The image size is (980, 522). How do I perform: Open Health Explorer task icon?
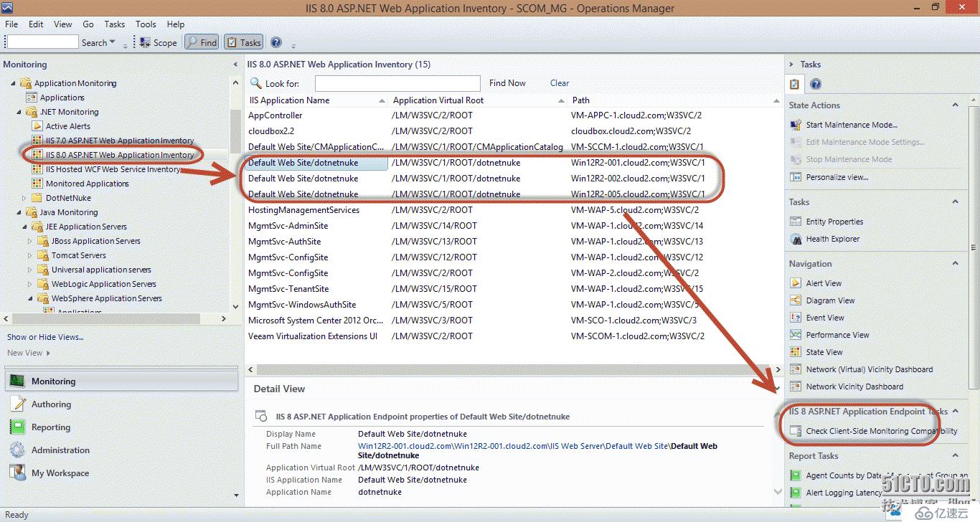pos(796,239)
